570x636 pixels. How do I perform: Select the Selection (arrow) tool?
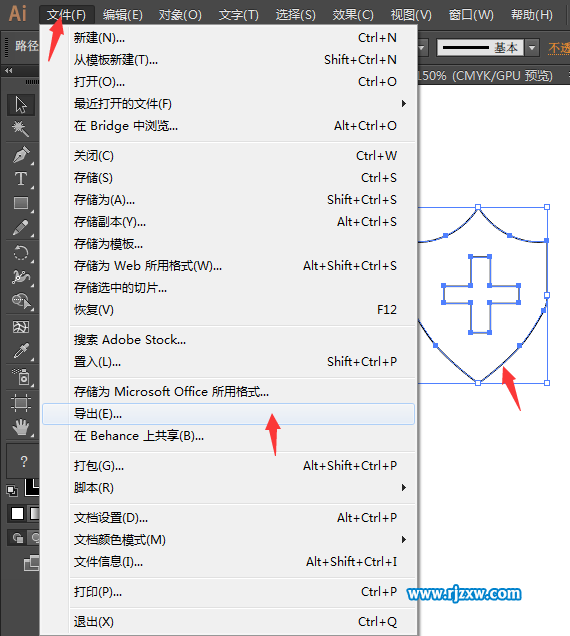coord(21,105)
